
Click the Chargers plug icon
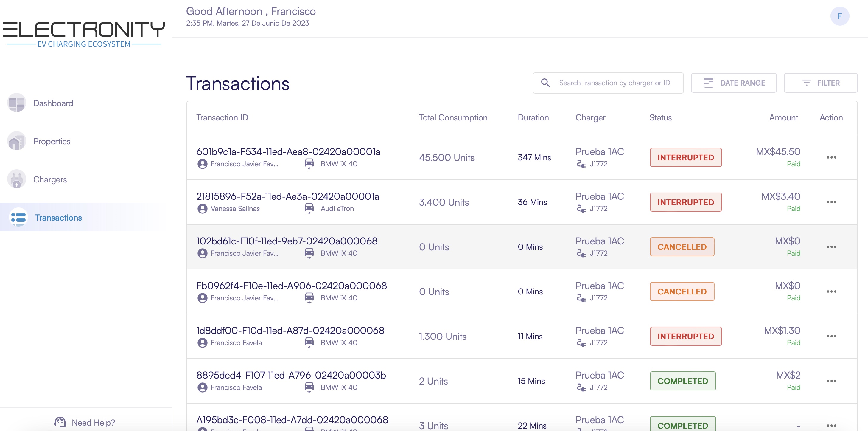pos(16,179)
